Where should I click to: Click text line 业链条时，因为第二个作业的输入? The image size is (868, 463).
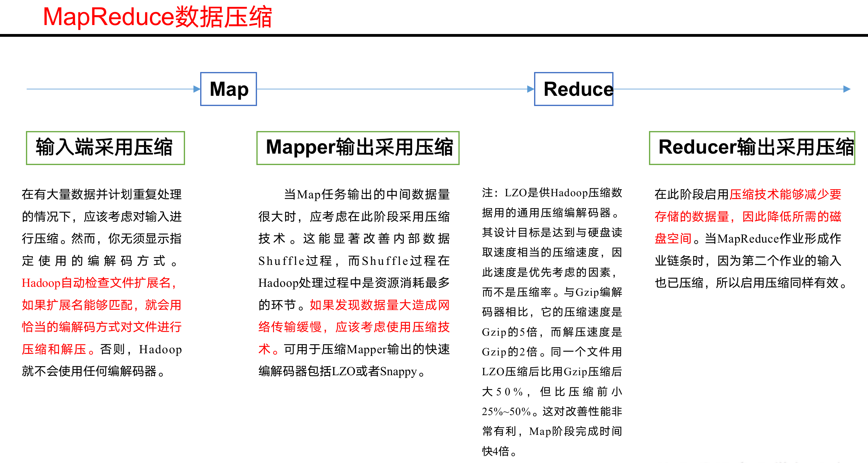[748, 261]
